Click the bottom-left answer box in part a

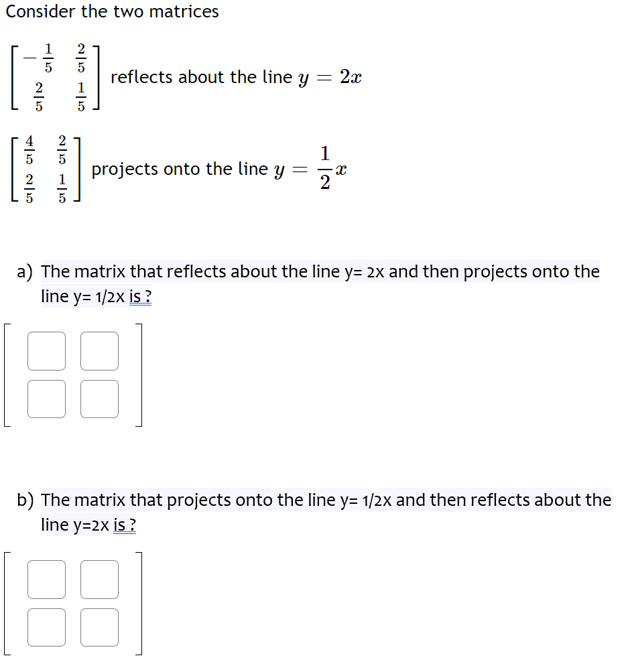[46, 398]
